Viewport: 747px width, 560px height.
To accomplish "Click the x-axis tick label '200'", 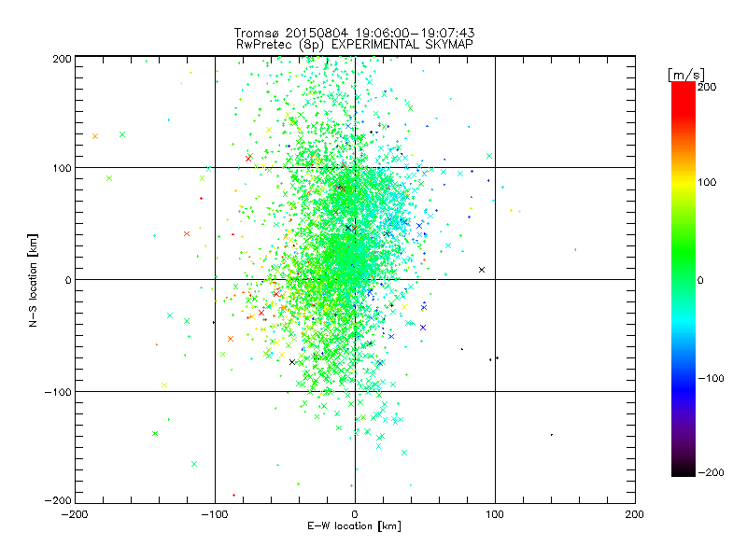I will click(x=635, y=514).
